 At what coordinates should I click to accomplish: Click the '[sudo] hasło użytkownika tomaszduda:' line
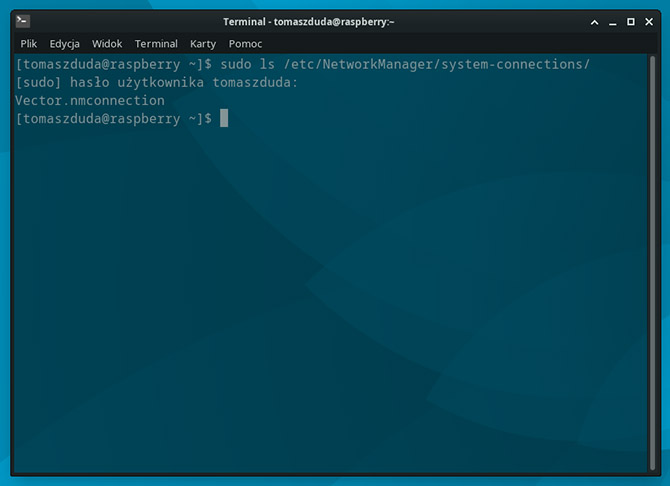(x=156, y=82)
